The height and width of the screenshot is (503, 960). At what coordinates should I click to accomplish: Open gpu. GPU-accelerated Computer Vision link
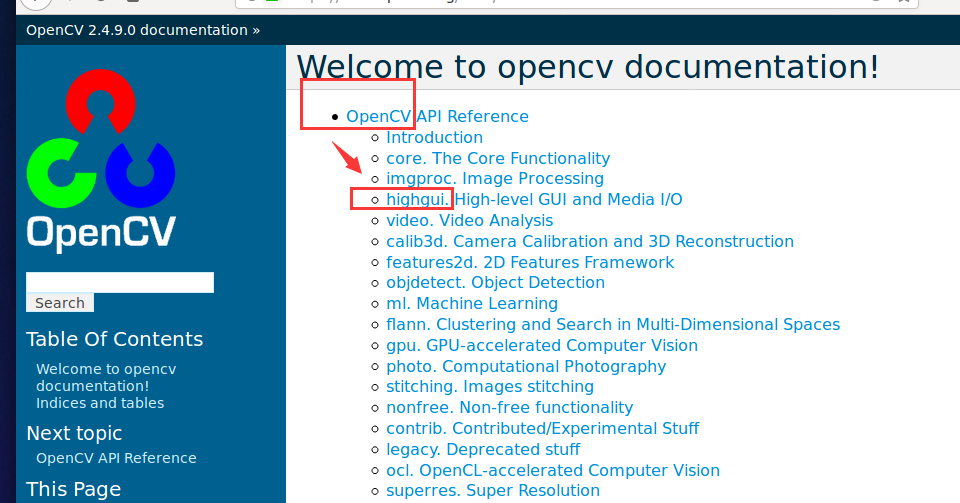point(542,345)
